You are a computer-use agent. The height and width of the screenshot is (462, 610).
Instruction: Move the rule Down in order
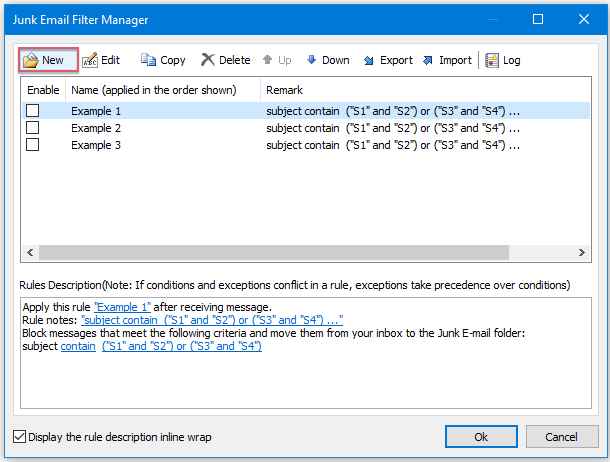tap(328, 60)
